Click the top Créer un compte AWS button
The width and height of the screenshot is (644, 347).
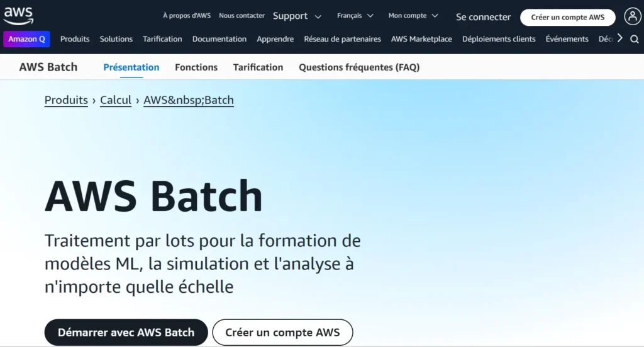click(x=568, y=17)
